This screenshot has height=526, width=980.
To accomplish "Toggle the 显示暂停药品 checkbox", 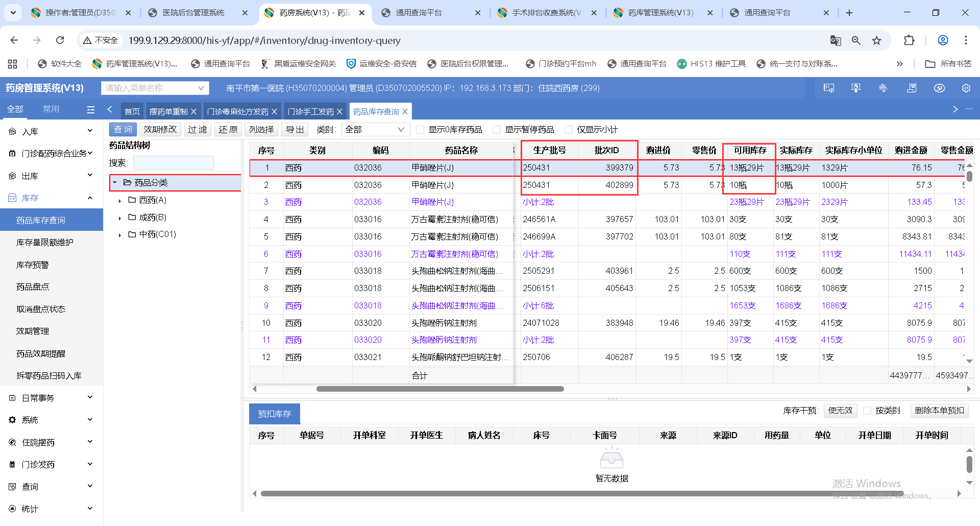I will pyautogui.click(x=497, y=130).
